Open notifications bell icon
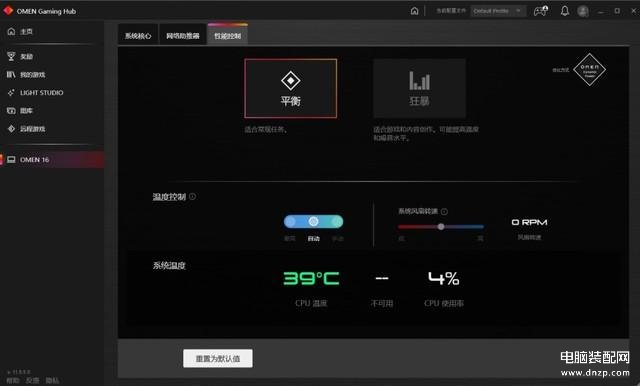This screenshot has width=640, height=386. point(564,11)
